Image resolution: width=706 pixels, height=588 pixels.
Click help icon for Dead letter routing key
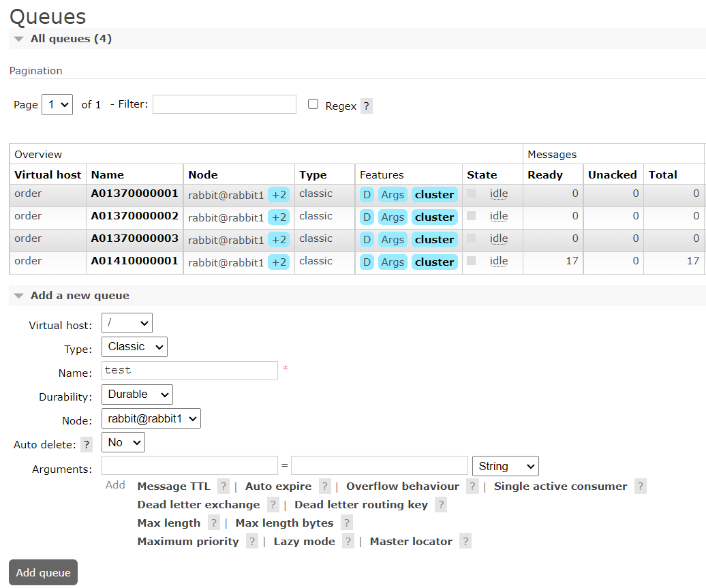tap(441, 505)
